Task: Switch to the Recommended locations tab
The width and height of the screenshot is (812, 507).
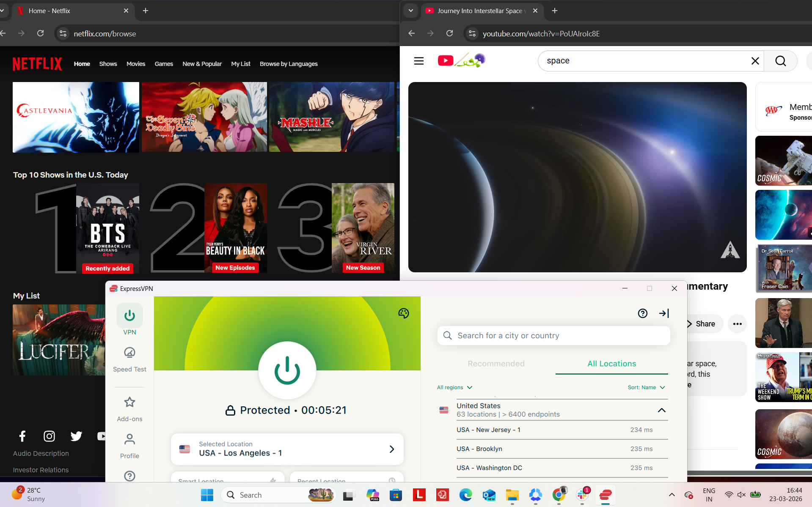Action: [496, 363]
